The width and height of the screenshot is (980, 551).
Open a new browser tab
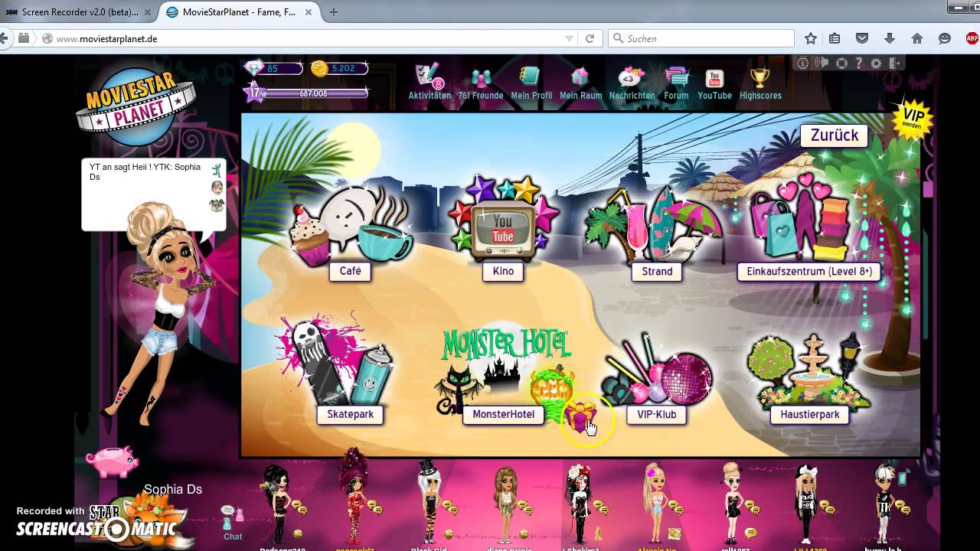pos(333,12)
